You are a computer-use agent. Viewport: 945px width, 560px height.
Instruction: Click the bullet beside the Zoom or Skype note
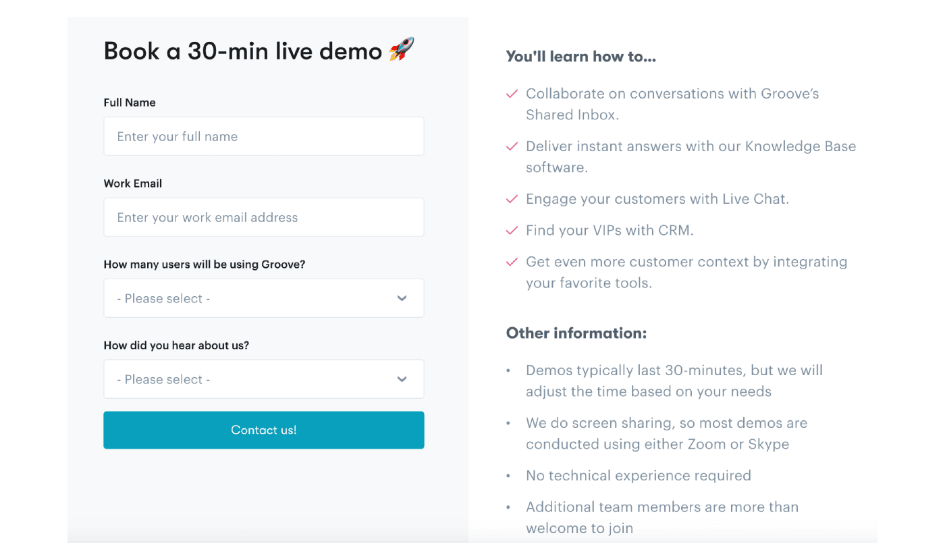point(508,423)
